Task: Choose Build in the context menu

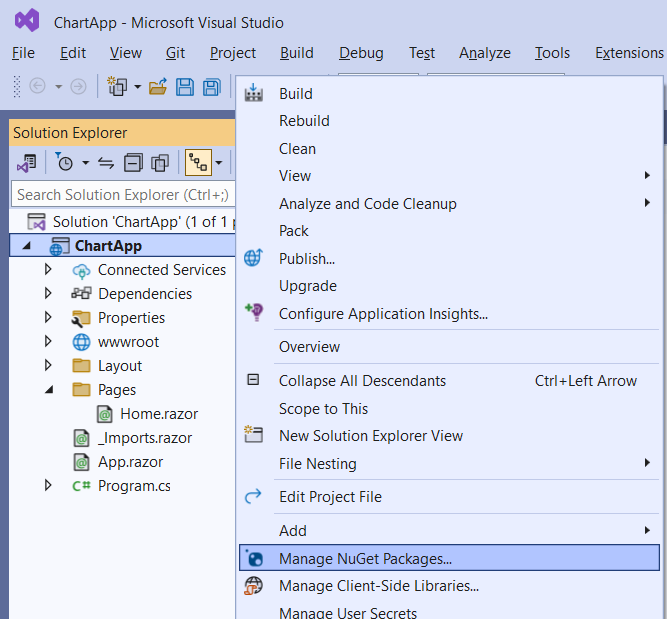Action: pyautogui.click(x=449, y=94)
